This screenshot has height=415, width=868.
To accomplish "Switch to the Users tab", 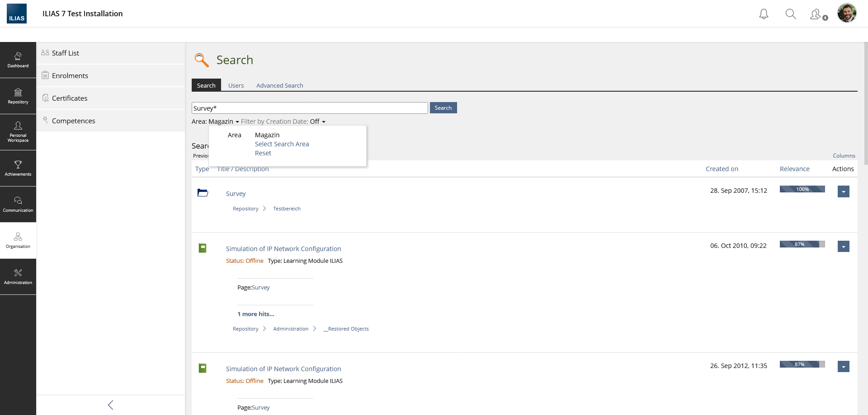I will point(236,85).
